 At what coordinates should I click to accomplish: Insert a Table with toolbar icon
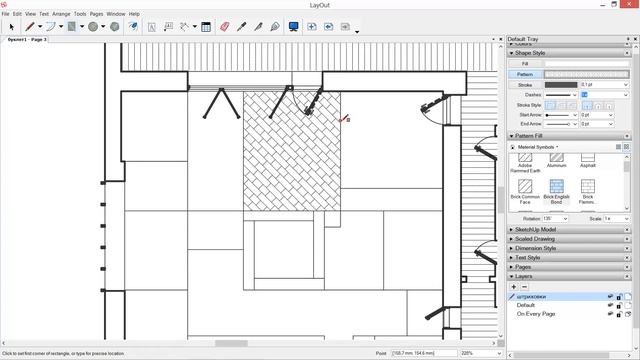206,27
